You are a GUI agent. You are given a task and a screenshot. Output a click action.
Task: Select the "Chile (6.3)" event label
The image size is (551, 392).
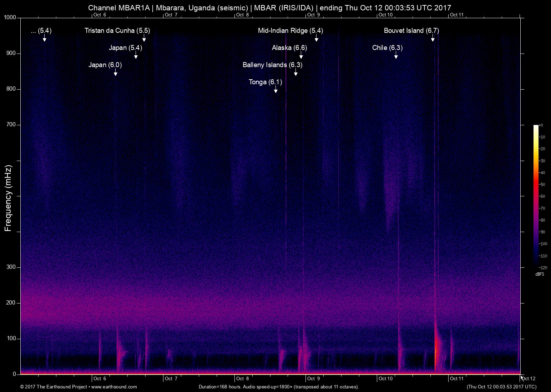tap(387, 48)
